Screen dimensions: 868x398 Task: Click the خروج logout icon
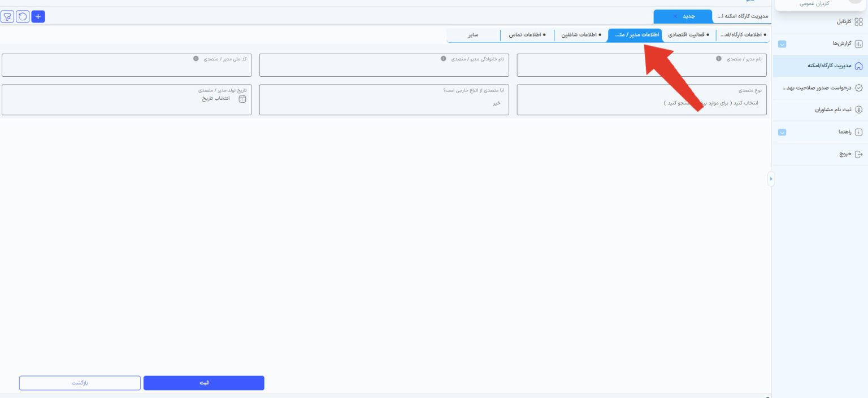(858, 154)
